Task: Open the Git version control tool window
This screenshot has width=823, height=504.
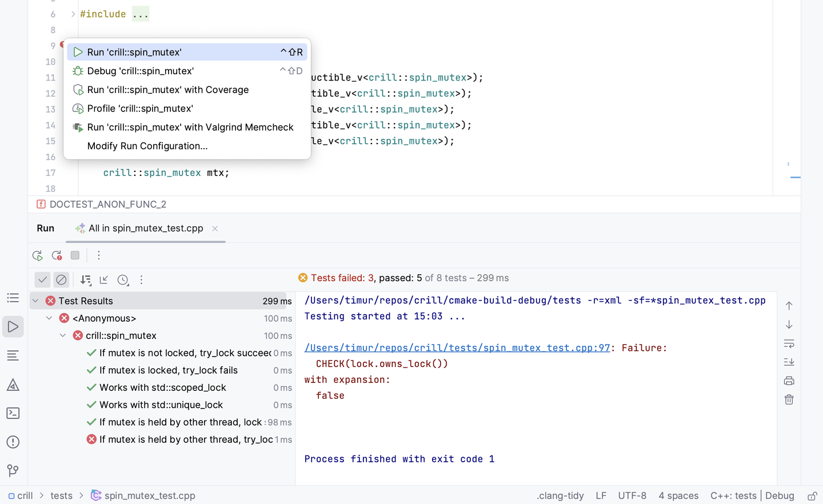Action: (13, 470)
